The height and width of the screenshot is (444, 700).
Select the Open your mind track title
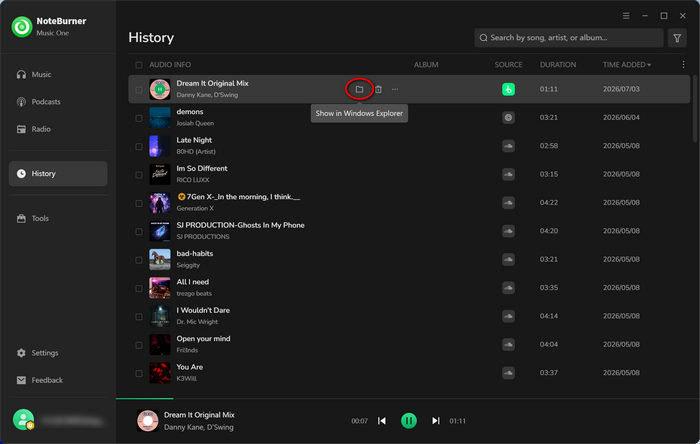click(203, 339)
